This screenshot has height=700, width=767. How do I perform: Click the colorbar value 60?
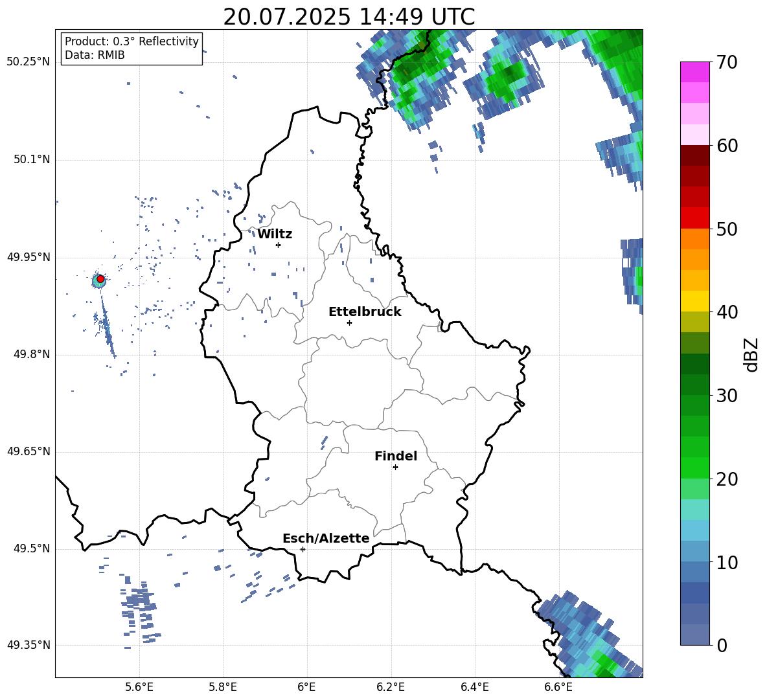click(x=727, y=146)
